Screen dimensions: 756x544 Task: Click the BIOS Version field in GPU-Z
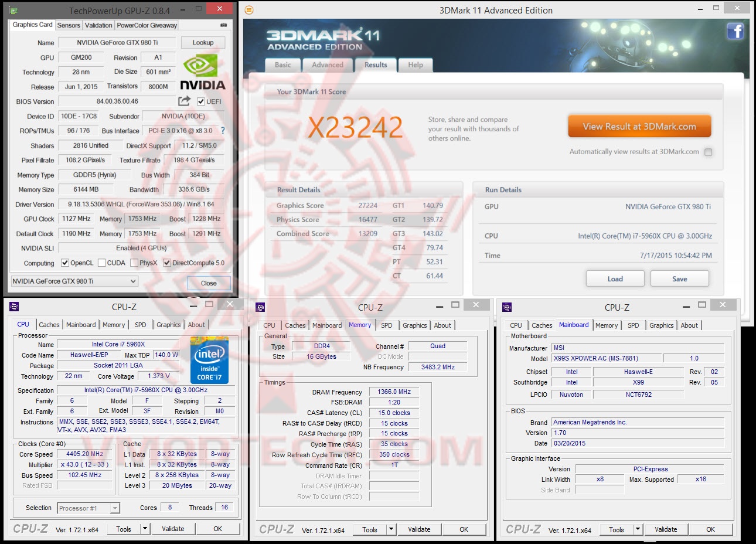117,101
